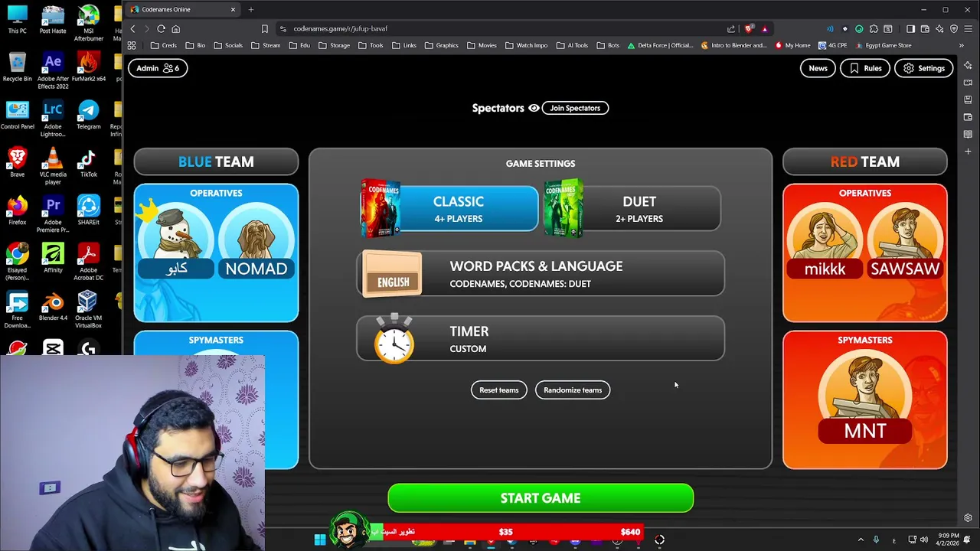Switch to Codenames Online tab

pos(182,9)
